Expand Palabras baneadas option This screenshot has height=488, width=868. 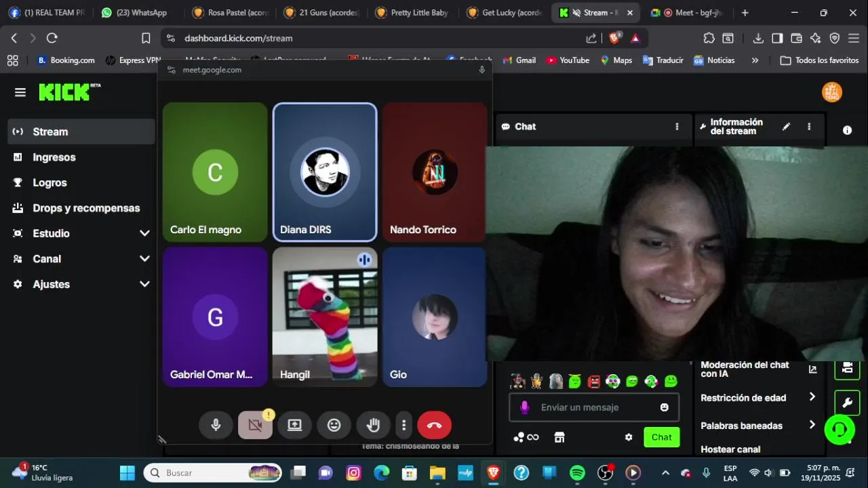pyautogui.click(x=759, y=426)
